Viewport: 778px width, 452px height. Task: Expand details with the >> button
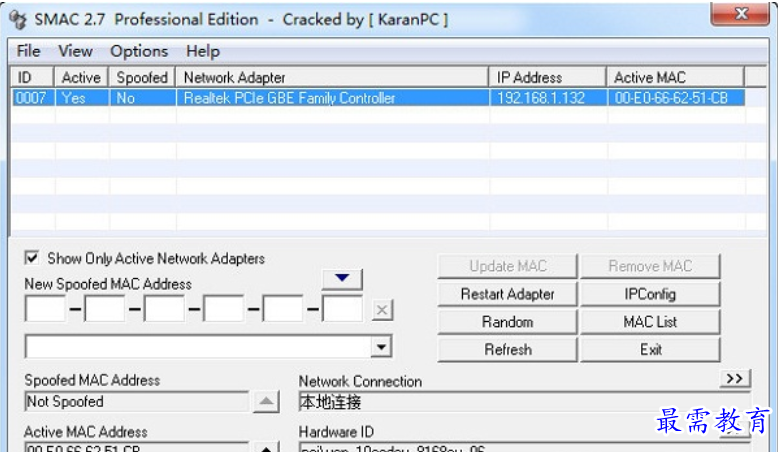(x=735, y=379)
